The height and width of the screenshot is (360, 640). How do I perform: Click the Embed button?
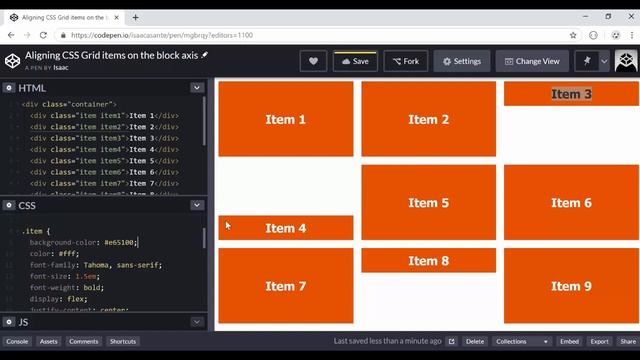pos(569,341)
